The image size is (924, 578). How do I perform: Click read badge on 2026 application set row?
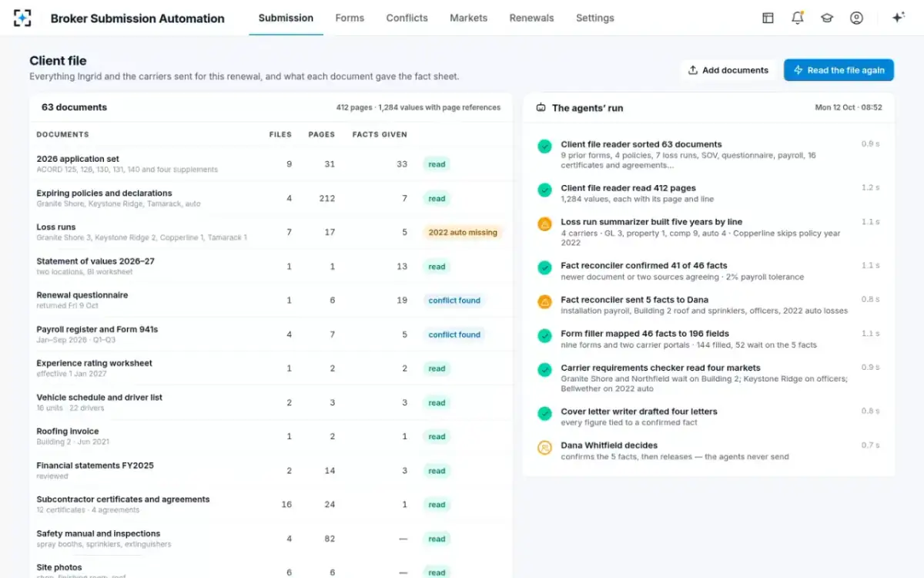pyautogui.click(x=437, y=164)
